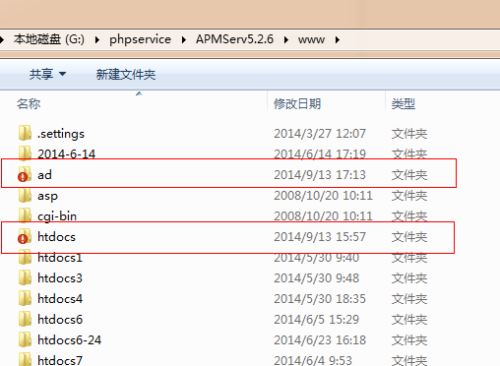Select the folder name asp
The image size is (500, 366).
[47, 196]
